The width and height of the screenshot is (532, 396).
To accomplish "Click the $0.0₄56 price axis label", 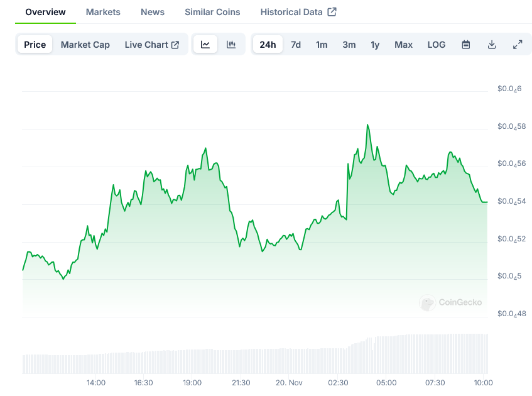I will (512, 163).
